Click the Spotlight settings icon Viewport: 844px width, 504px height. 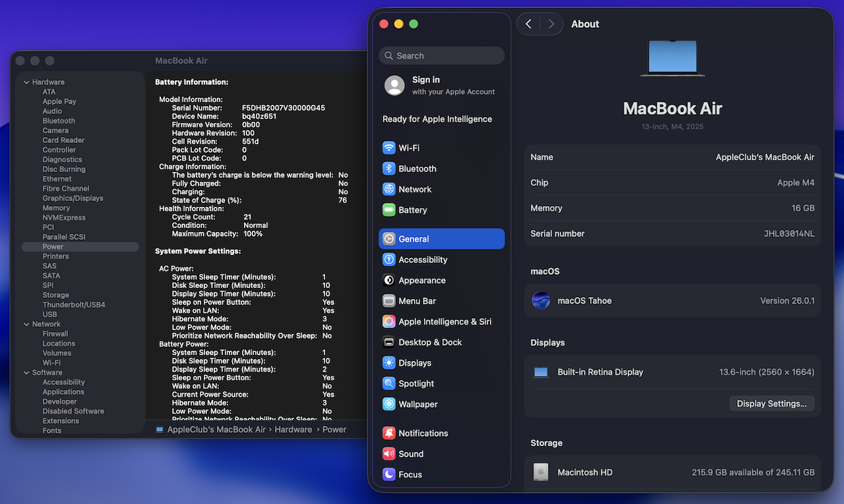point(389,383)
